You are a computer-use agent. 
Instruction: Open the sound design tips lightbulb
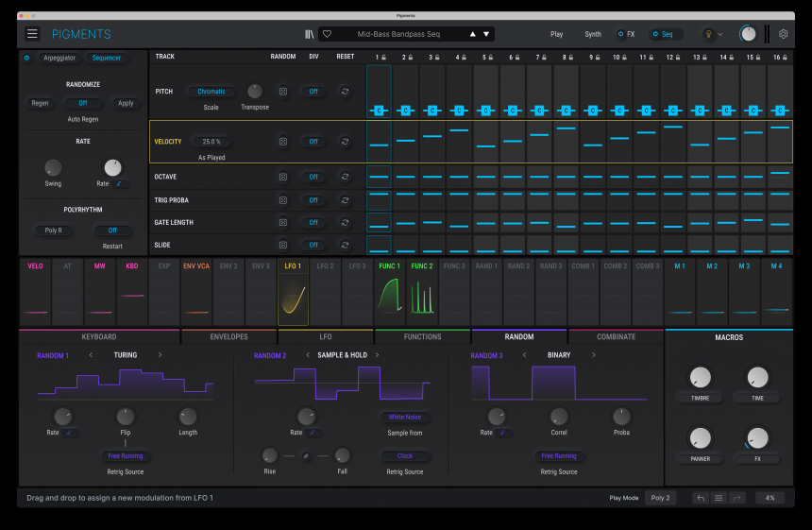coord(707,34)
